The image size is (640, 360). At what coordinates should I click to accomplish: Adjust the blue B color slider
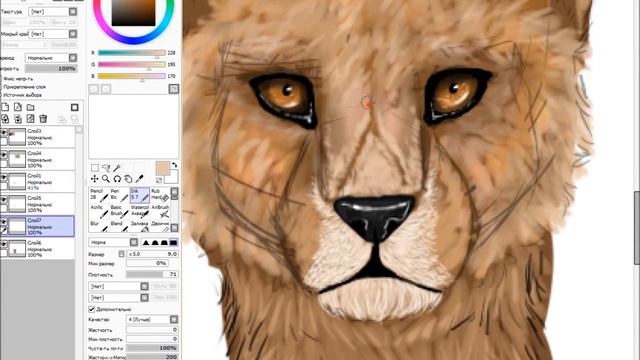click(x=131, y=76)
